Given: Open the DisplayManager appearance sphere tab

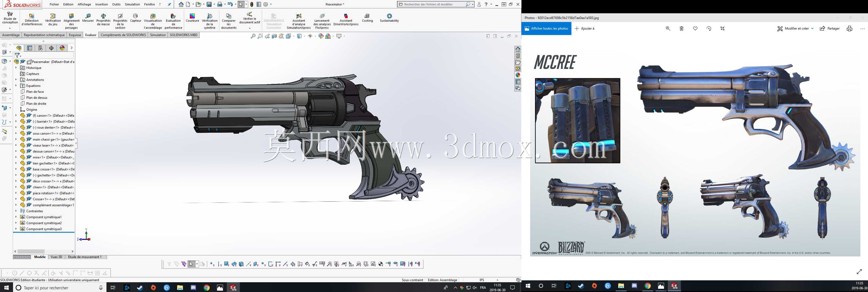Looking at the screenshot, I should point(62,48).
